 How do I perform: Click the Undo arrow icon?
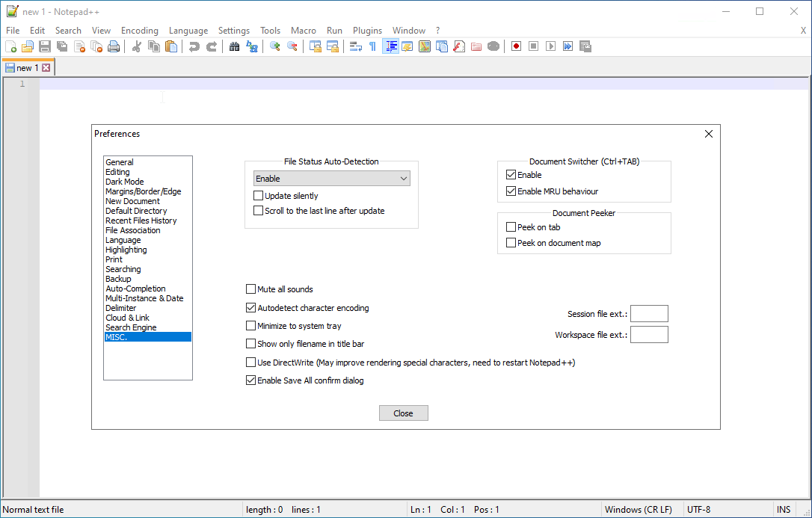tap(194, 46)
